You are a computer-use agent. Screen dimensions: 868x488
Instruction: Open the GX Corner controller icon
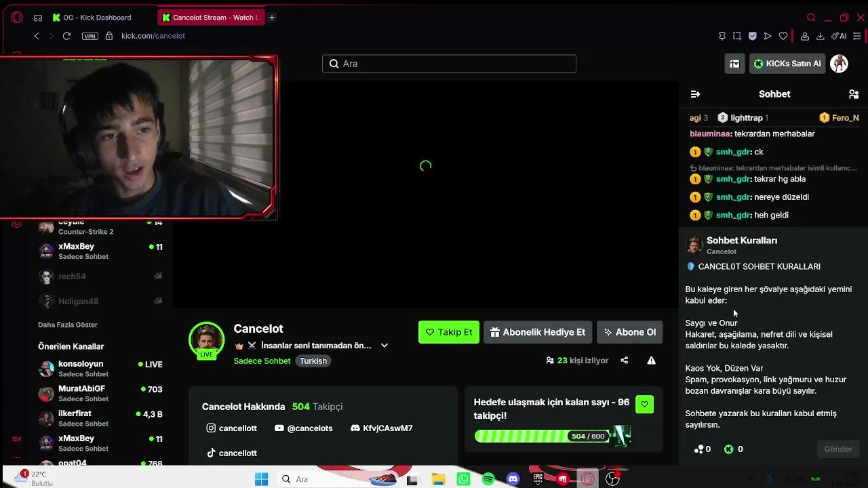pos(38,18)
